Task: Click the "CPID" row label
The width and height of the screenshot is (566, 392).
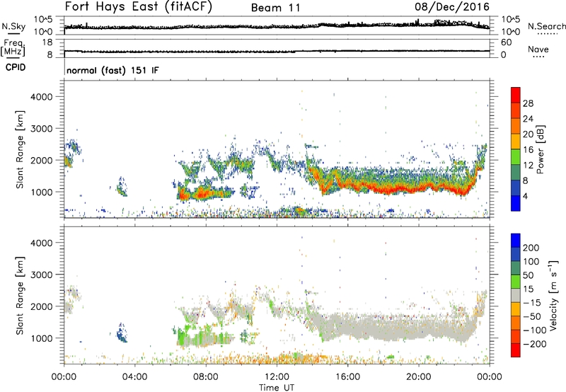Action: (x=16, y=67)
